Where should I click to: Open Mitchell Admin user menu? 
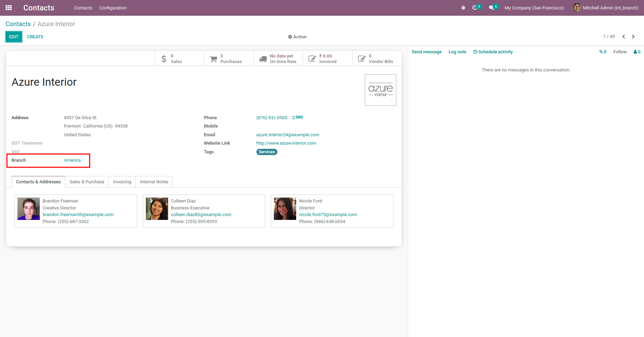tap(606, 8)
